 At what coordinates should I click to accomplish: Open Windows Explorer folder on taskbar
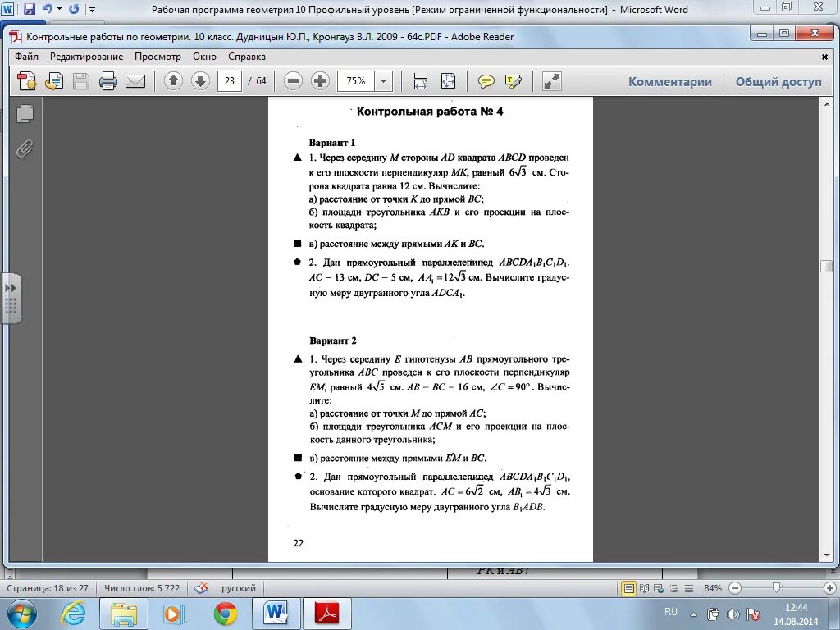pyautogui.click(x=123, y=614)
